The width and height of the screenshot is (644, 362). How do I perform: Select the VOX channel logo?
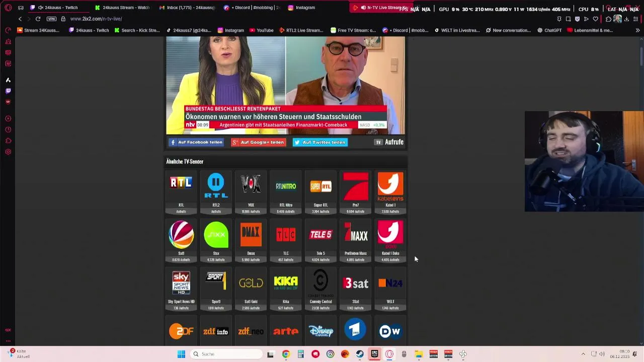[x=251, y=185]
